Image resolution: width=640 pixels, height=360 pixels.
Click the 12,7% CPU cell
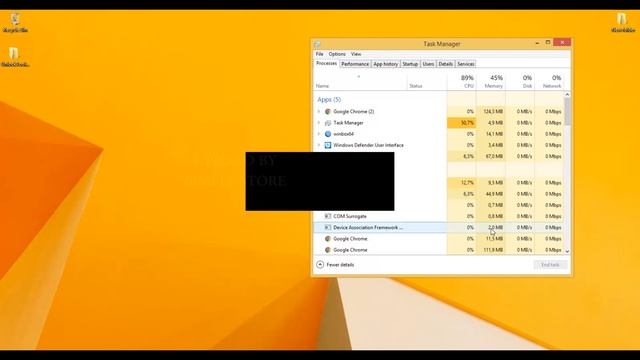(462, 183)
